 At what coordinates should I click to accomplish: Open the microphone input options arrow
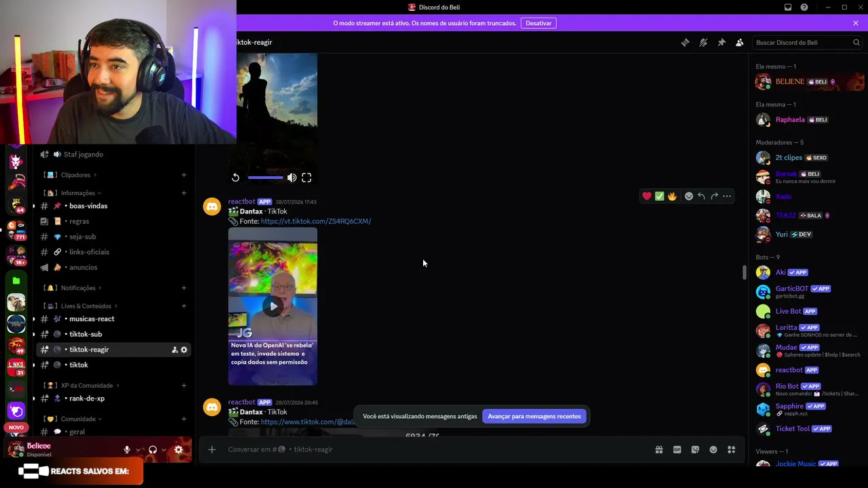click(x=138, y=449)
